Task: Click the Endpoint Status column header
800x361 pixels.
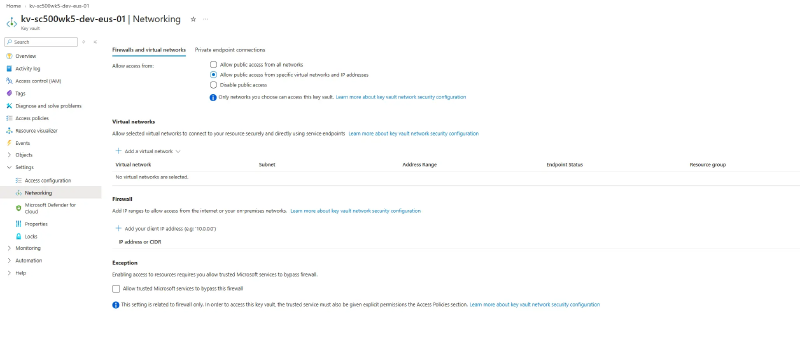Action: pyautogui.click(x=565, y=165)
